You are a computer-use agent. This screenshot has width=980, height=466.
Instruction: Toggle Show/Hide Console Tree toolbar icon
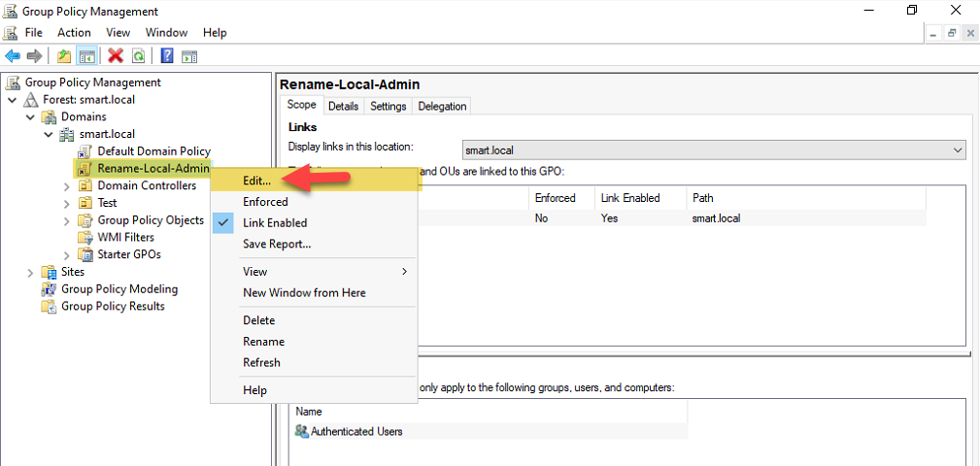[85, 56]
